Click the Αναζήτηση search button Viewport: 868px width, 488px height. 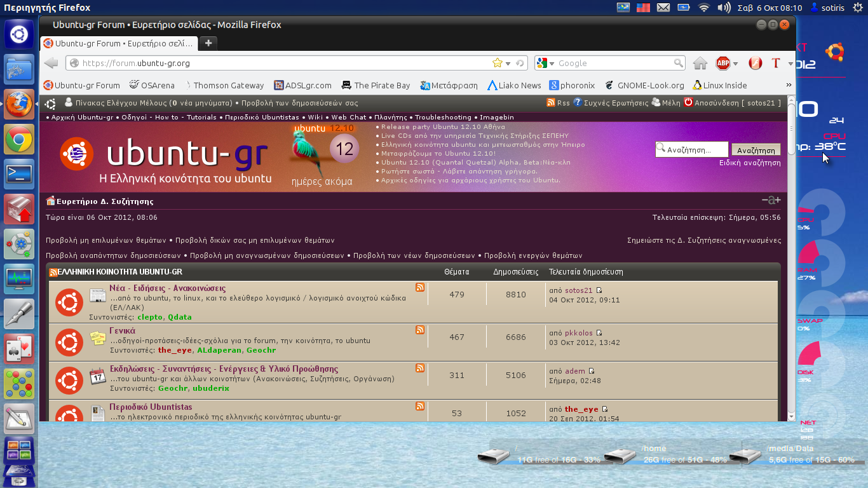[x=756, y=150]
